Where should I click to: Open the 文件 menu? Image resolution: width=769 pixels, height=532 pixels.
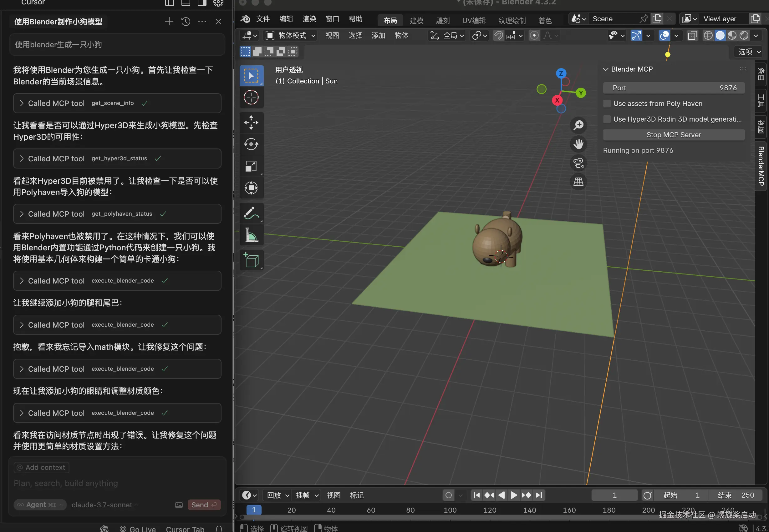pos(262,19)
